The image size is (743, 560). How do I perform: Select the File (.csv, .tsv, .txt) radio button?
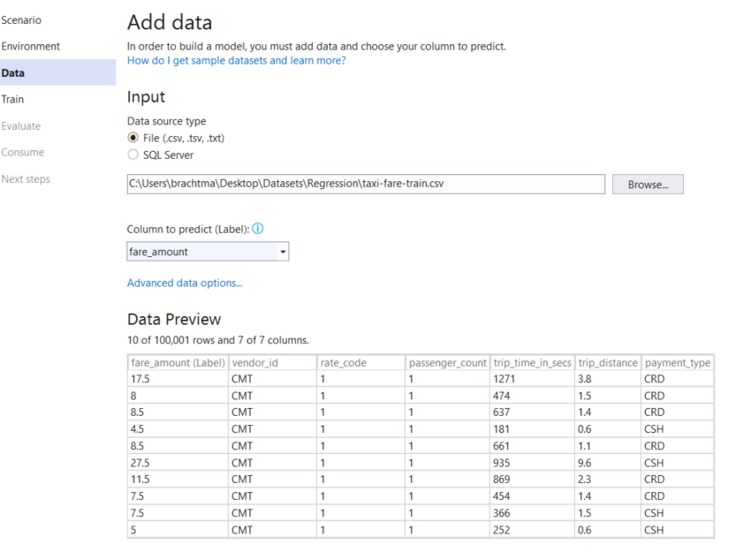point(133,138)
